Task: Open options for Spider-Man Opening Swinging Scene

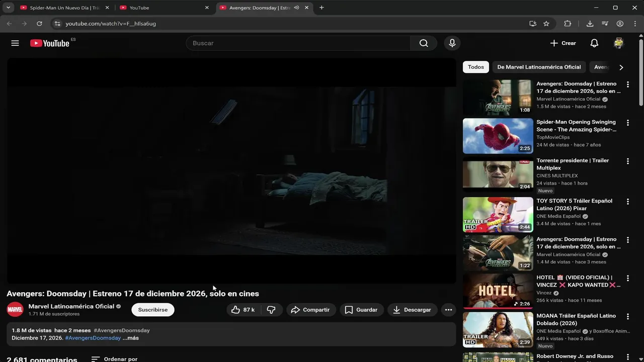Action: (627, 123)
